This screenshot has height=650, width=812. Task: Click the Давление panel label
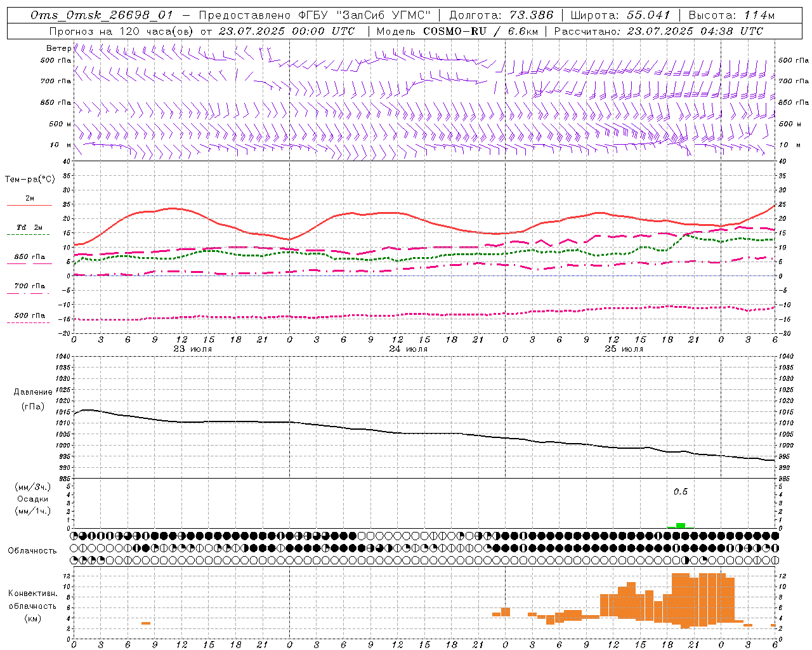pyautogui.click(x=33, y=392)
